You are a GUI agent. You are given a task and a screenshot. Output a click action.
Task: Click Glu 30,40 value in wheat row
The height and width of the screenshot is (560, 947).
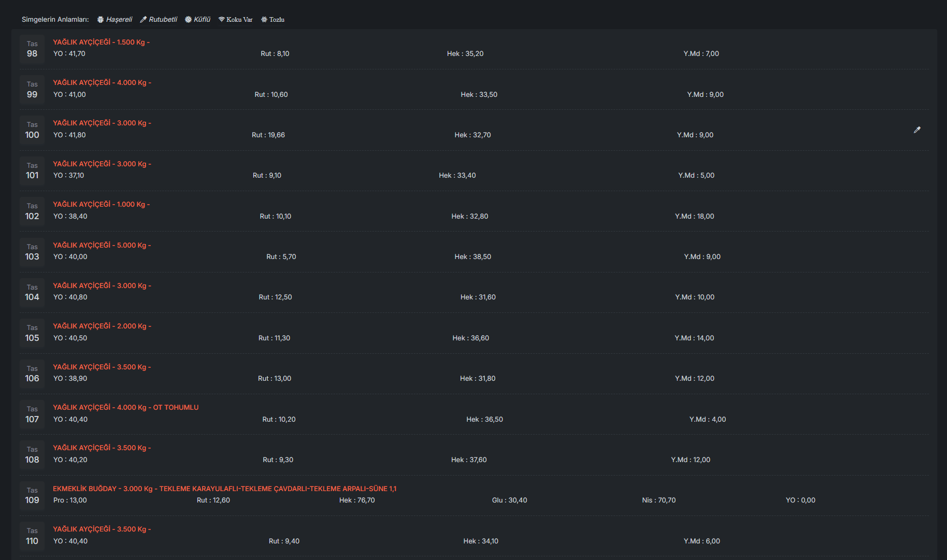click(x=509, y=500)
